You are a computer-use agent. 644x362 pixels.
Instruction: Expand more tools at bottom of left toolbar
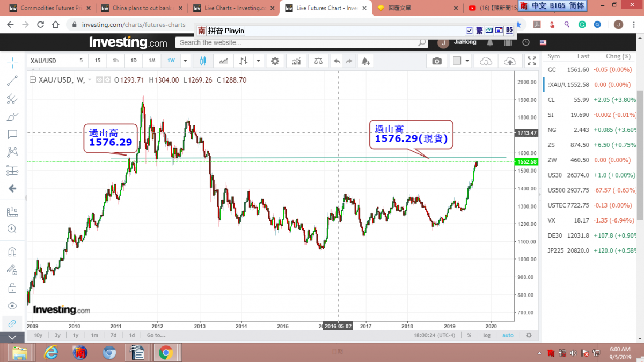pos(12,338)
